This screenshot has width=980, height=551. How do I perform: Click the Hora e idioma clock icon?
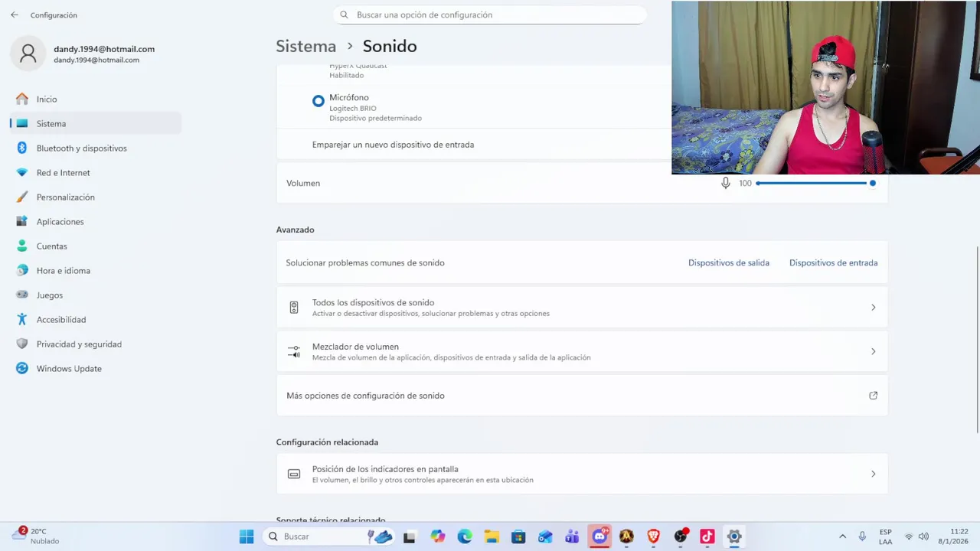tap(22, 271)
